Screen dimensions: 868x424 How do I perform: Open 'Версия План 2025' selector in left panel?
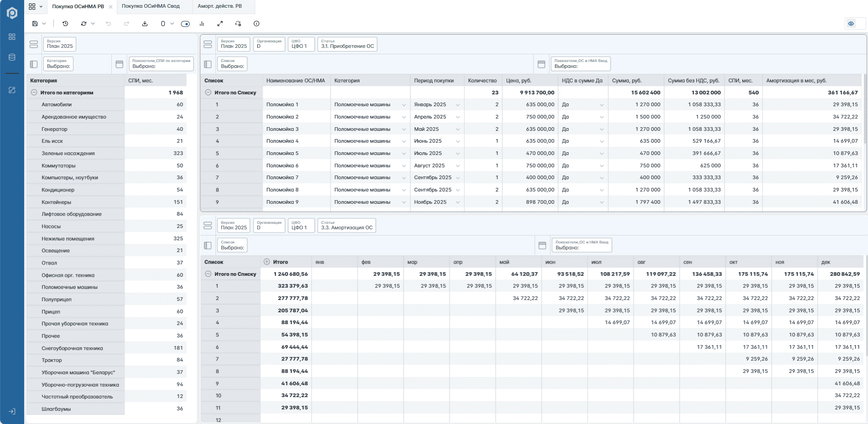(x=60, y=44)
